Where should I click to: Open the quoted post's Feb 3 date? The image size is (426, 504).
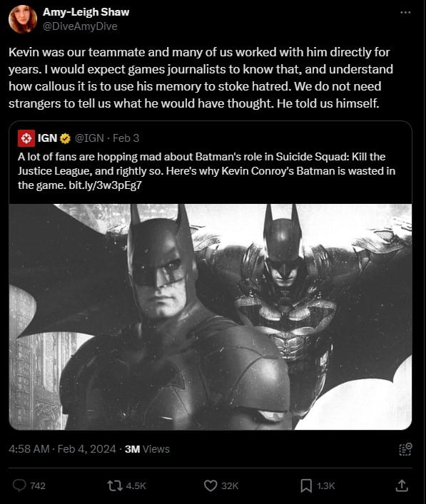coord(126,138)
